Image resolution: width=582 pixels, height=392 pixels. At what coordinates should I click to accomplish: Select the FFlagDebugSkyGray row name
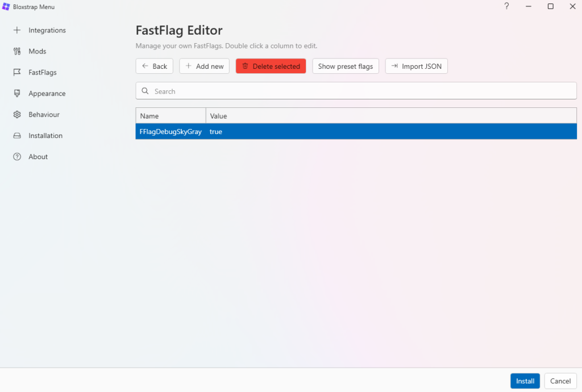point(171,131)
